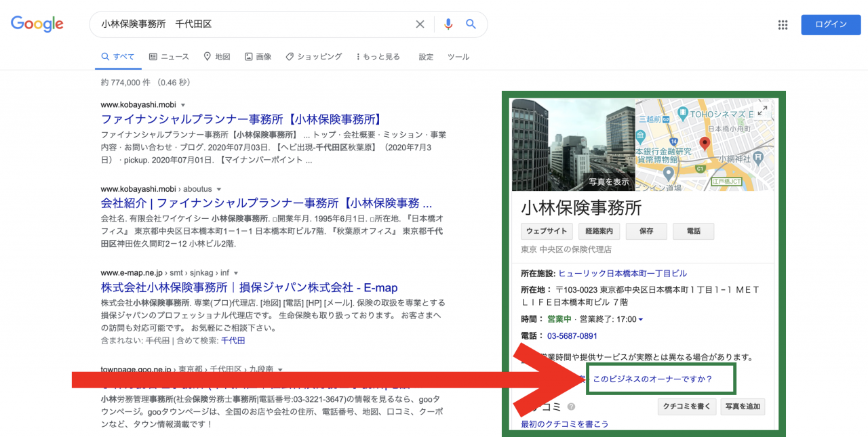The width and height of the screenshot is (868, 437).
Task: Expand dropdown arrow beside www.kobayashi.mobi
Action: (x=183, y=105)
